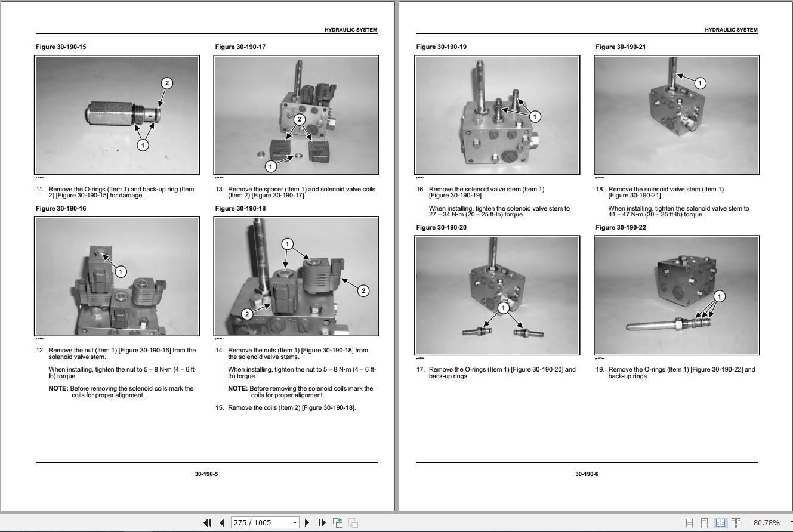
Task: Click the next view navigation icon
Action: (x=353, y=522)
